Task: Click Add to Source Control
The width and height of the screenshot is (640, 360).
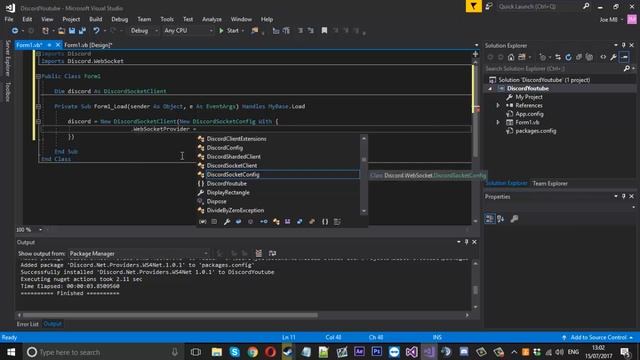Action: [598, 338]
